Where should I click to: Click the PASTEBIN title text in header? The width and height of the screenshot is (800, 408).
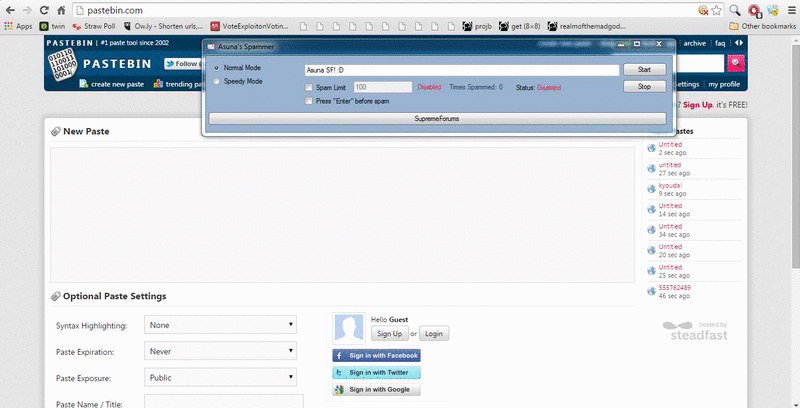(117, 64)
